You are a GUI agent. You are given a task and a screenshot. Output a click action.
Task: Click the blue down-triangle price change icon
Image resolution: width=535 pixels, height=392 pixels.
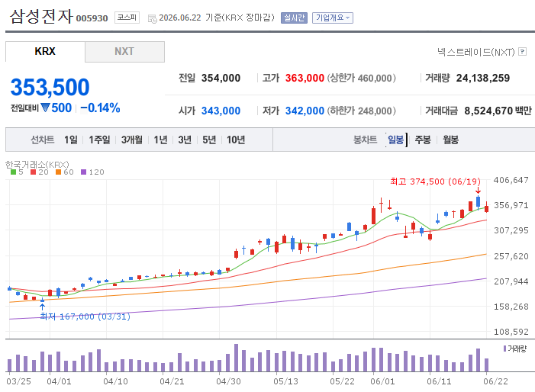click(x=45, y=108)
